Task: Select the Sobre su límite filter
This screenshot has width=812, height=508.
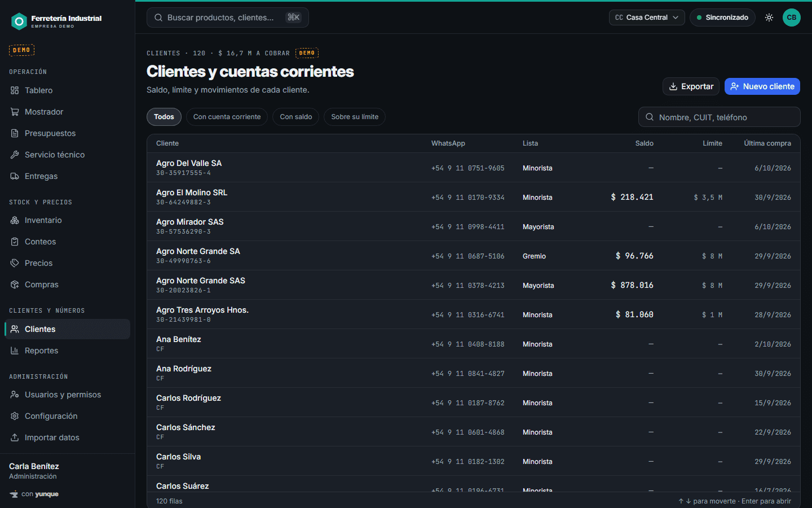Action: click(x=355, y=117)
